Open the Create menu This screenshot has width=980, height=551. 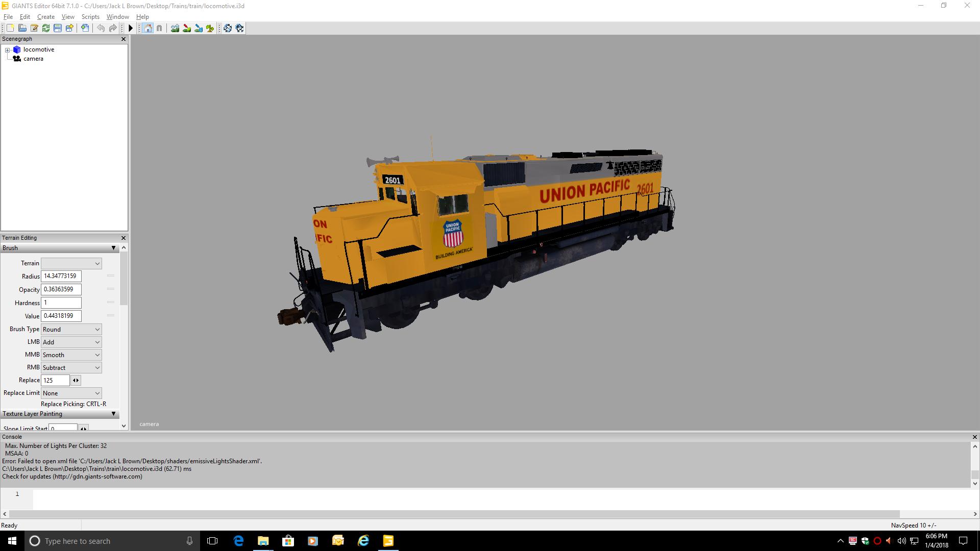pyautogui.click(x=46, y=17)
